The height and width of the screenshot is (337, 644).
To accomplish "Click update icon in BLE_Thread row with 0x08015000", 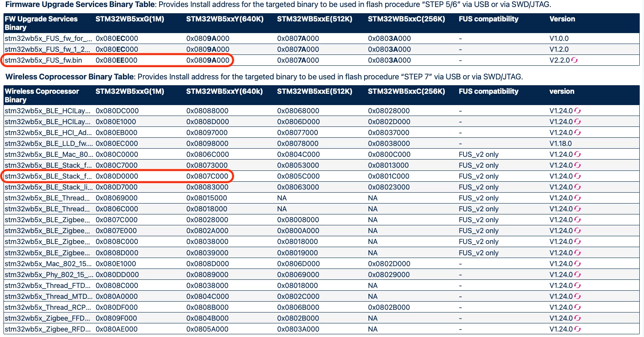I will click(x=577, y=198).
